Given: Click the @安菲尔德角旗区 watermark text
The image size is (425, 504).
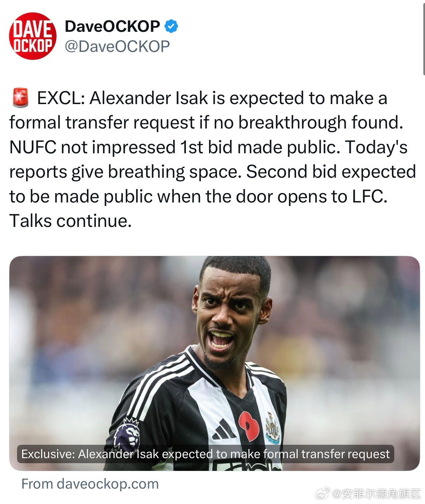Looking at the screenshot, I should [376, 493].
